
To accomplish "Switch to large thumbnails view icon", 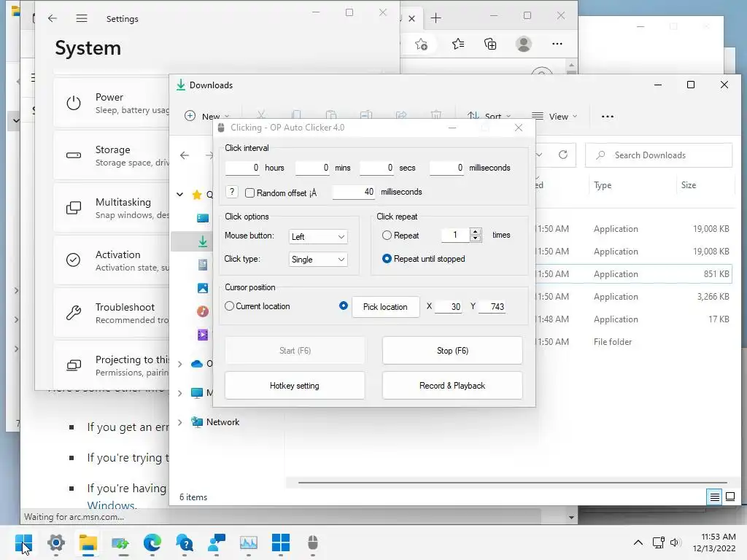I will pyautogui.click(x=730, y=497).
